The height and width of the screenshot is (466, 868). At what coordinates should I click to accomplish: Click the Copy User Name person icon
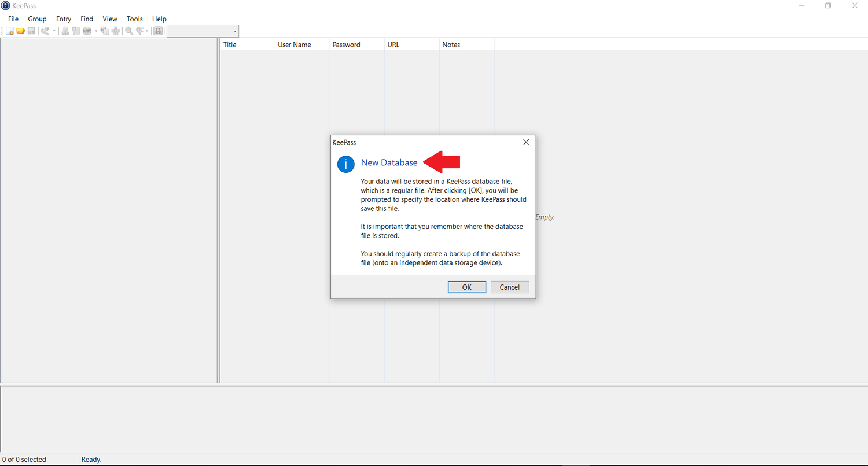coord(65,31)
